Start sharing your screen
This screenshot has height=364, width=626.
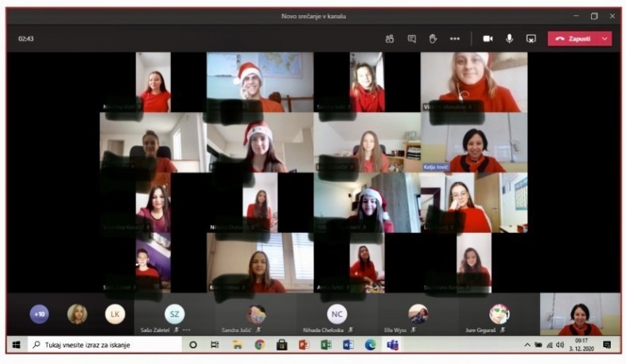[x=531, y=38]
